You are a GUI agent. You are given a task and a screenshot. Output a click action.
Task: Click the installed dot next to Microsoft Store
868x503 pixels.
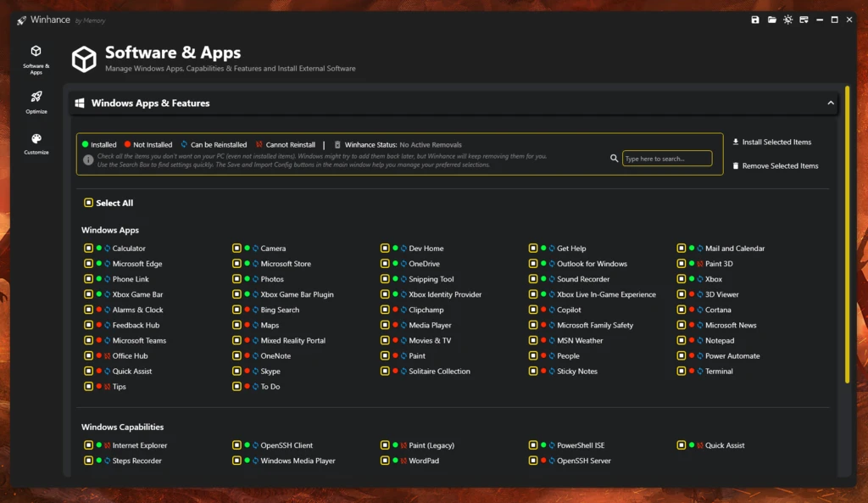247,264
